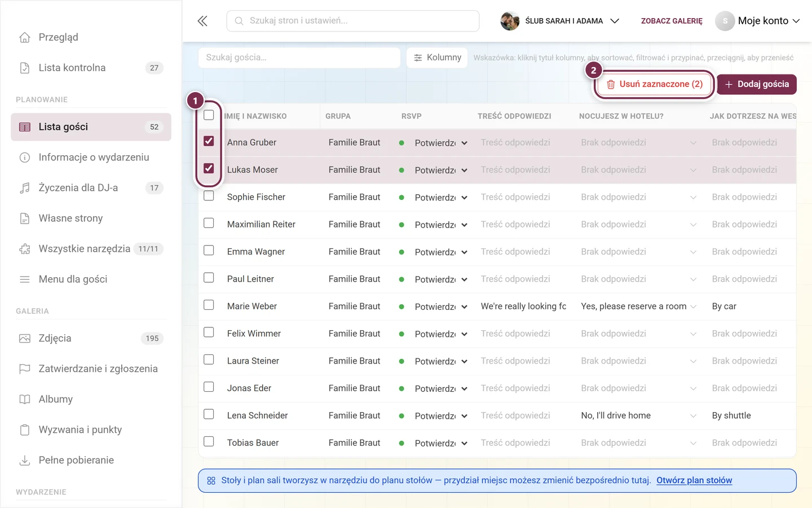
Task: Click the wedding profile photo thumbnail
Action: [510, 21]
